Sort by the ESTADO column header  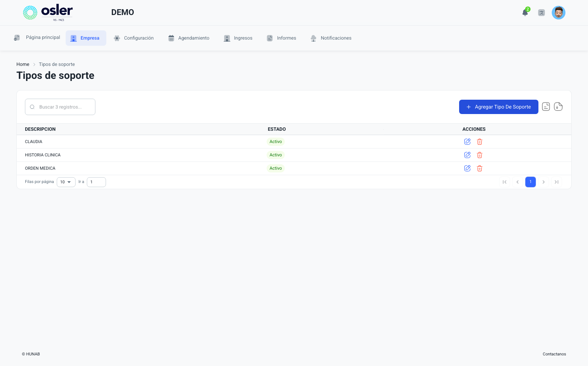277,129
